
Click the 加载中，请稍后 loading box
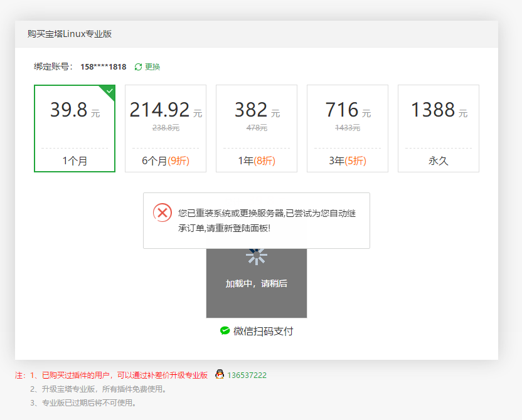click(x=257, y=283)
